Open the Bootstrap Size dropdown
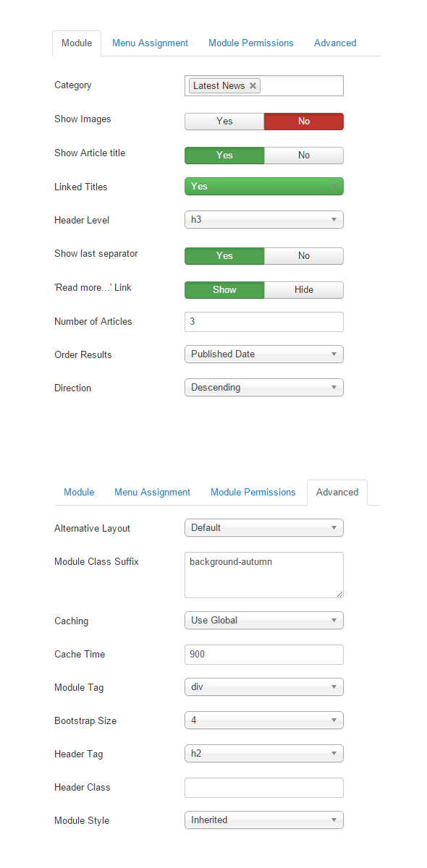The image size is (427, 868). click(x=264, y=720)
